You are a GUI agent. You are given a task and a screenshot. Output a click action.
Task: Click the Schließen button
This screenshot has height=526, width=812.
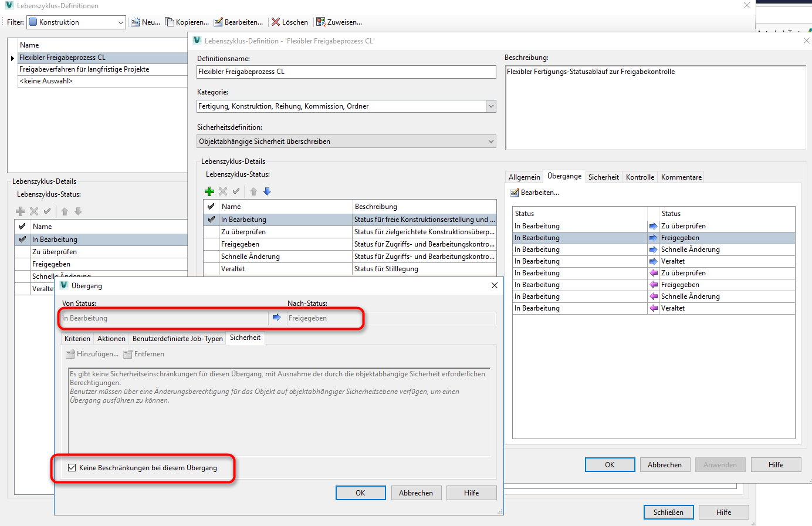tap(668, 512)
